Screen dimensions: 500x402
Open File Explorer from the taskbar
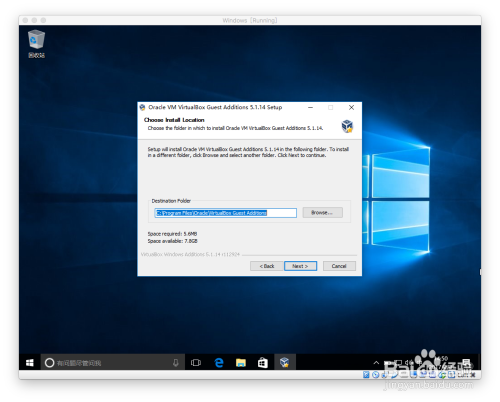(241, 363)
